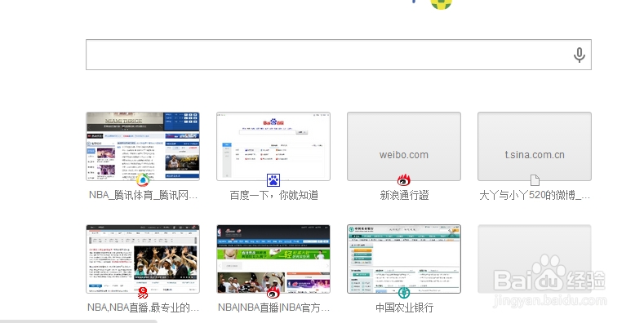The image size is (644, 323).
Task: Open the t.sina.com.cn tile
Action: pos(535,146)
